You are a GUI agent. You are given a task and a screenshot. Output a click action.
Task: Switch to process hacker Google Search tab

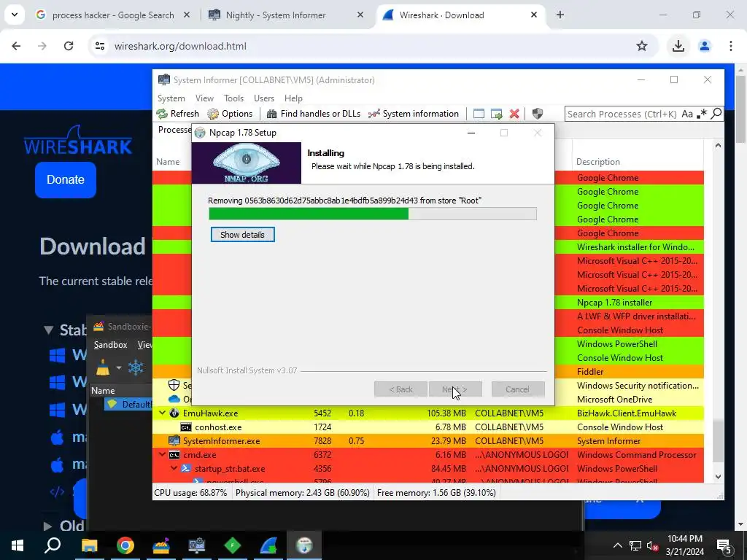click(x=112, y=15)
